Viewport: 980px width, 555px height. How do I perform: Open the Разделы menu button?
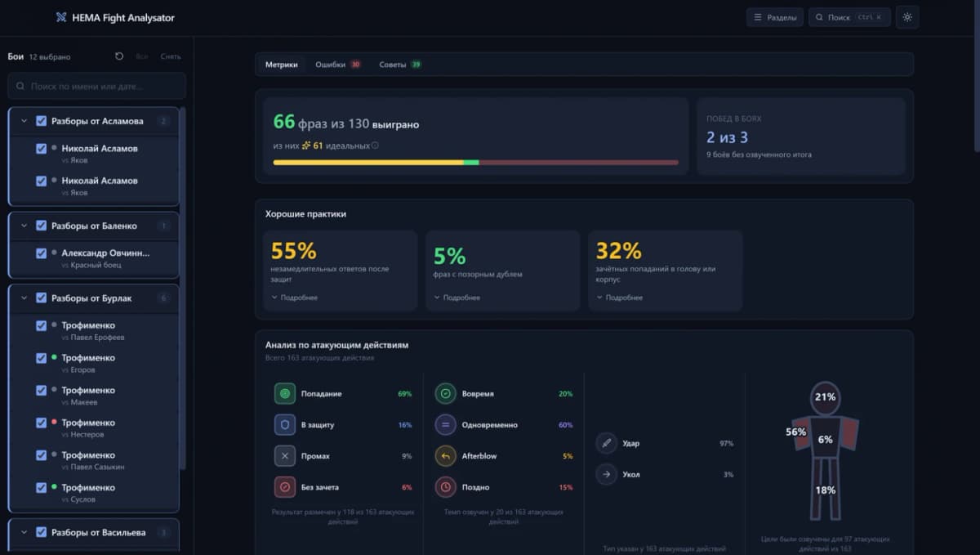click(775, 17)
